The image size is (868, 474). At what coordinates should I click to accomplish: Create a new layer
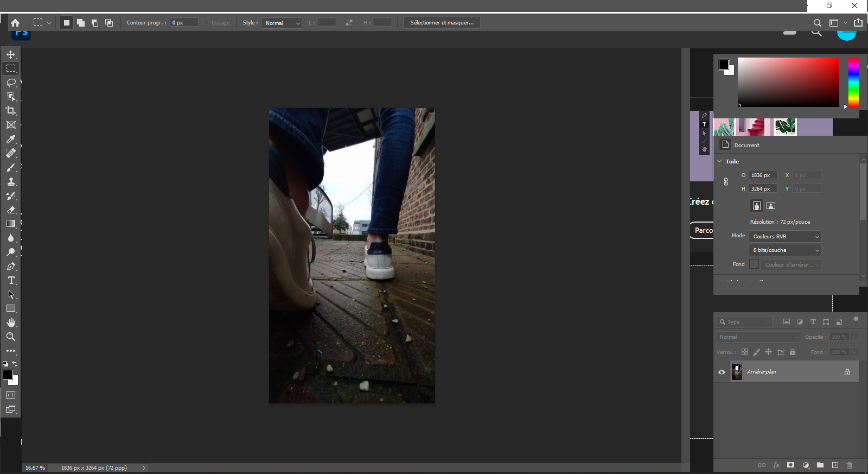tap(835, 465)
